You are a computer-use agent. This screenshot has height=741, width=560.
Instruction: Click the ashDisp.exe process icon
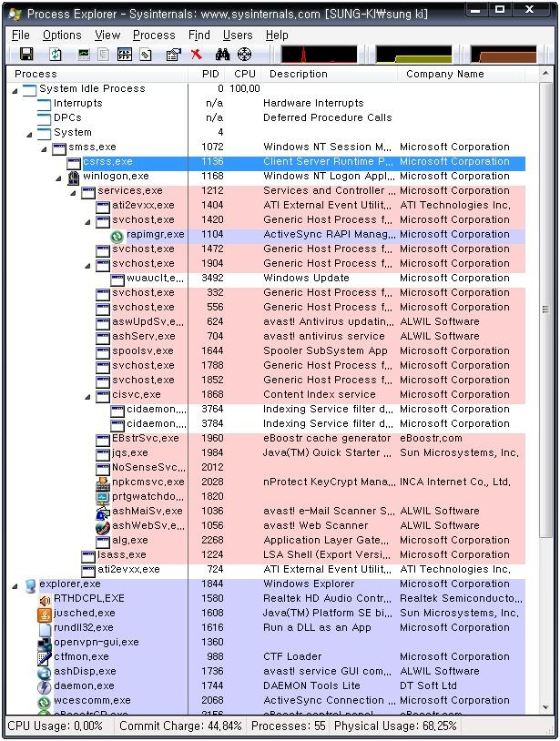(x=45, y=673)
